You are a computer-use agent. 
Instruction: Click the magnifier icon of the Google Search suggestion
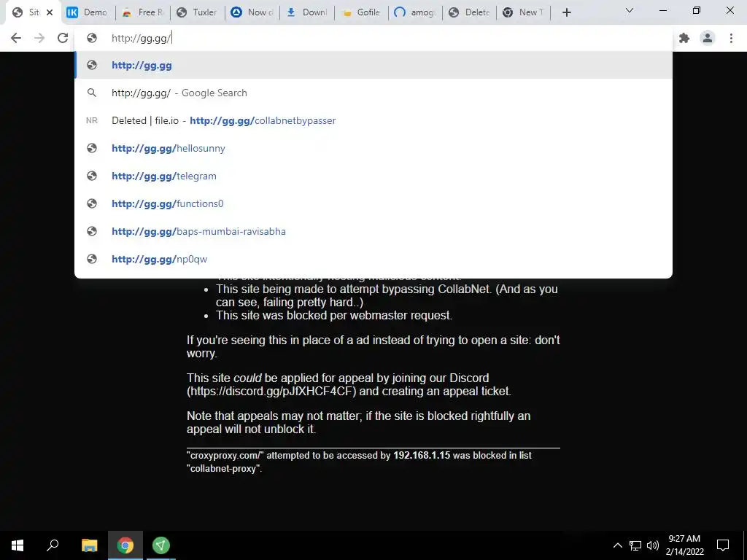[92, 93]
